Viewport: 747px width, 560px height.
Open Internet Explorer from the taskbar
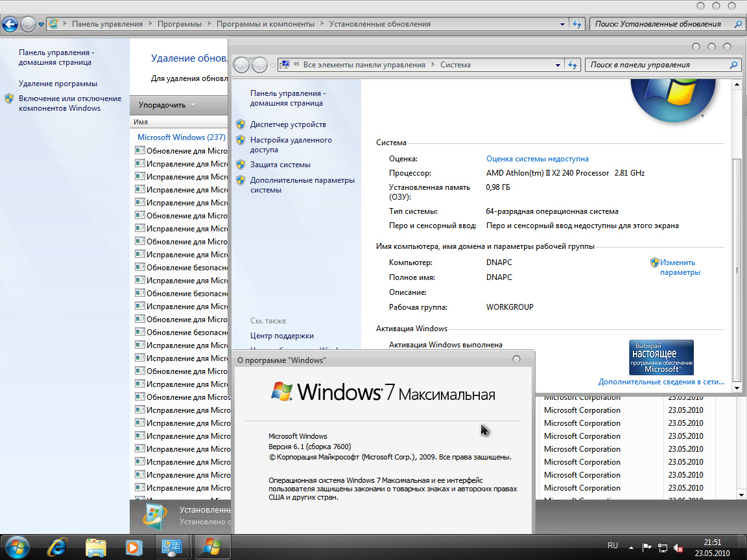tap(56, 546)
